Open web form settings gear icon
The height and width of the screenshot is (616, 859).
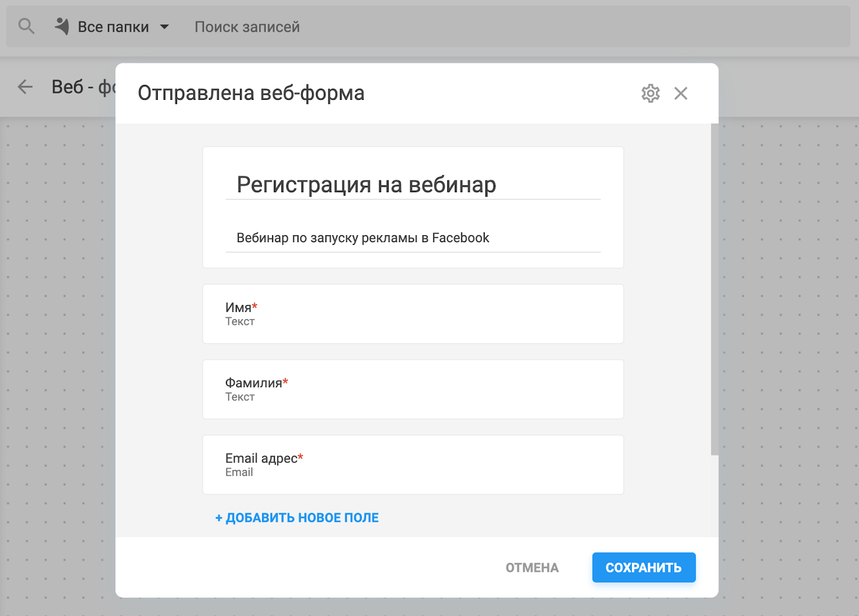point(650,93)
